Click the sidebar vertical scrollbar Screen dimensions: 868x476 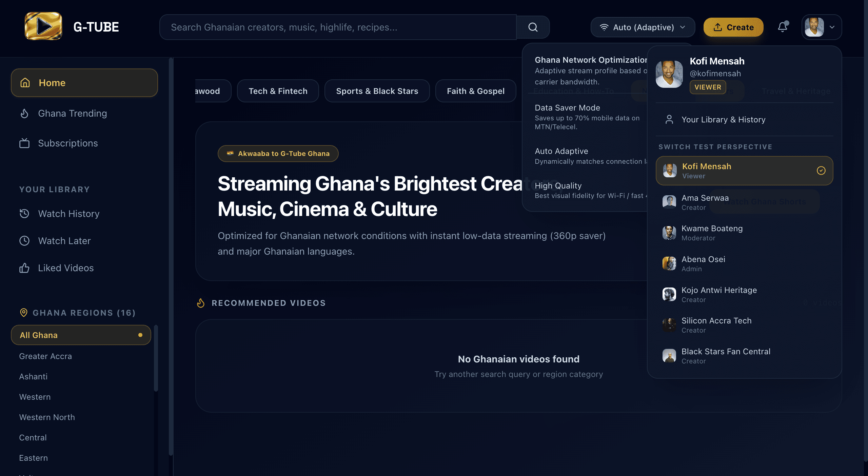click(171, 256)
